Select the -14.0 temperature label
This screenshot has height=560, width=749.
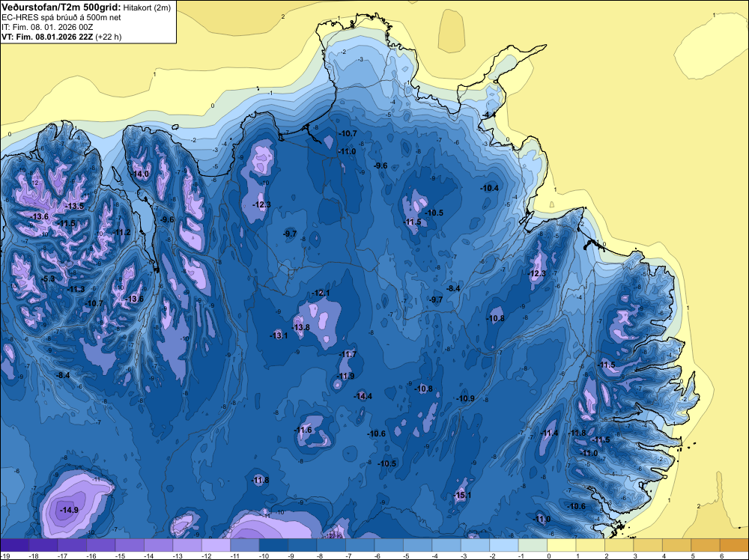[141, 174]
